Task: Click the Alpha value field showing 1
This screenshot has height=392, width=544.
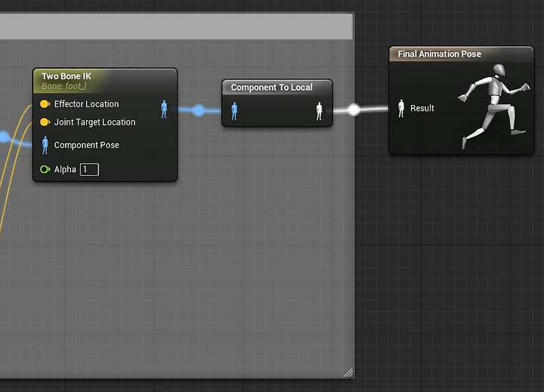Action: (89, 170)
